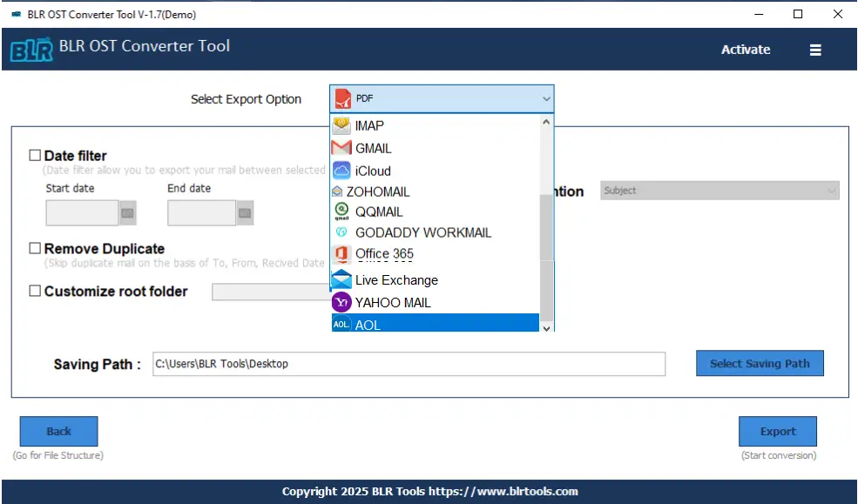858x504 pixels.
Task: Click the QQMail icon in dropdown list
Action: coord(341,212)
